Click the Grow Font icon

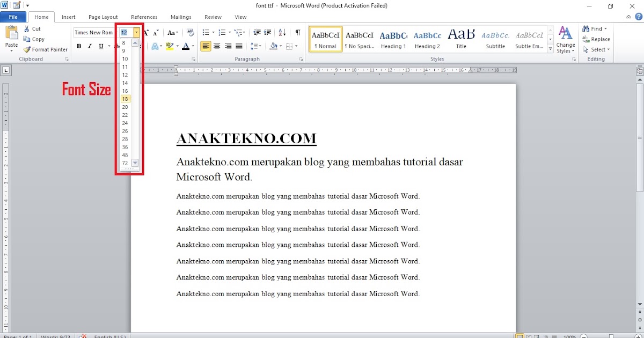[x=146, y=33]
